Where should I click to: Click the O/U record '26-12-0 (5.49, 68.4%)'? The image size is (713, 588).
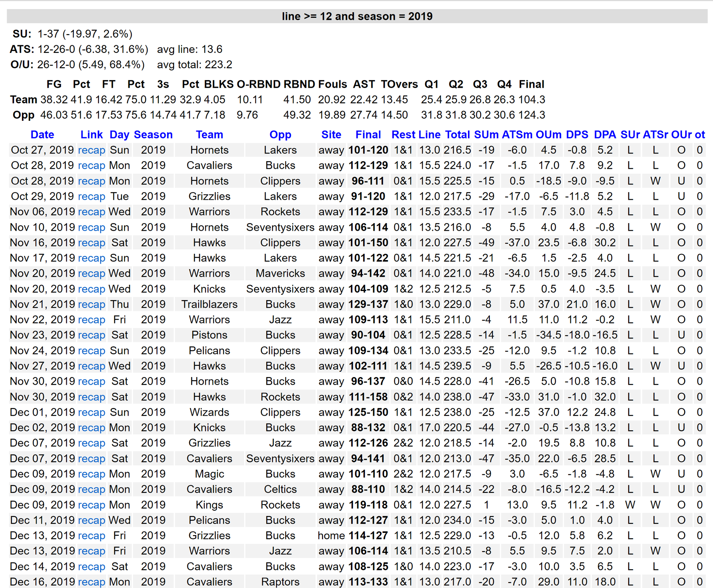91,64
